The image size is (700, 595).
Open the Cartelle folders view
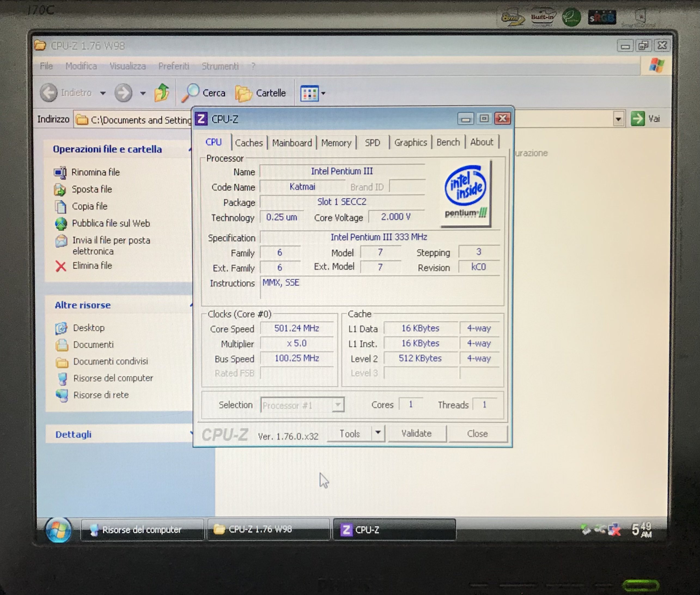click(260, 93)
